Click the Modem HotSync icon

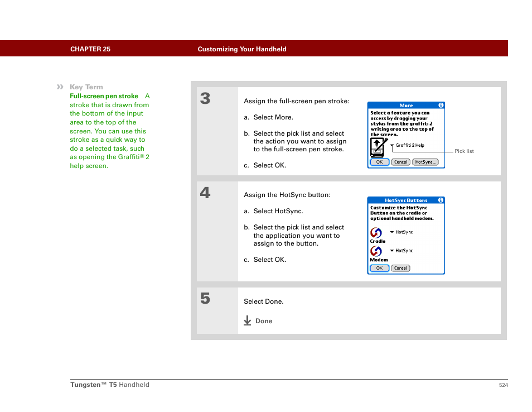[x=376, y=251]
